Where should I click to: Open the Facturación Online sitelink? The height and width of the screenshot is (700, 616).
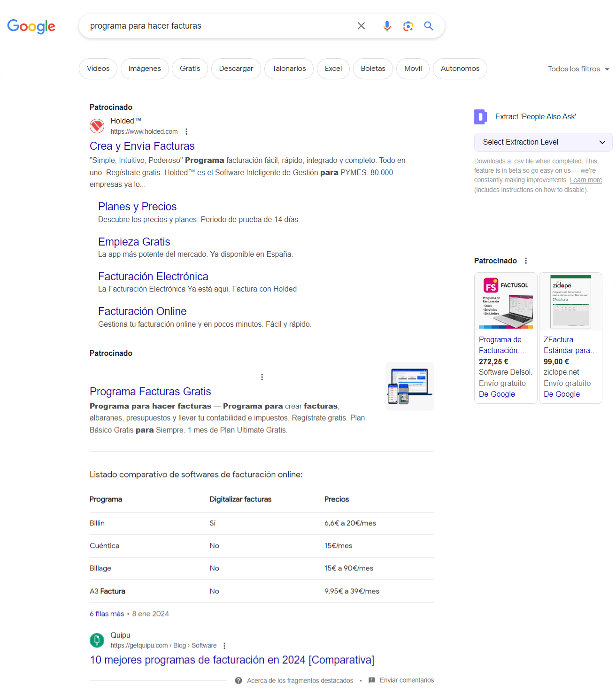point(142,311)
